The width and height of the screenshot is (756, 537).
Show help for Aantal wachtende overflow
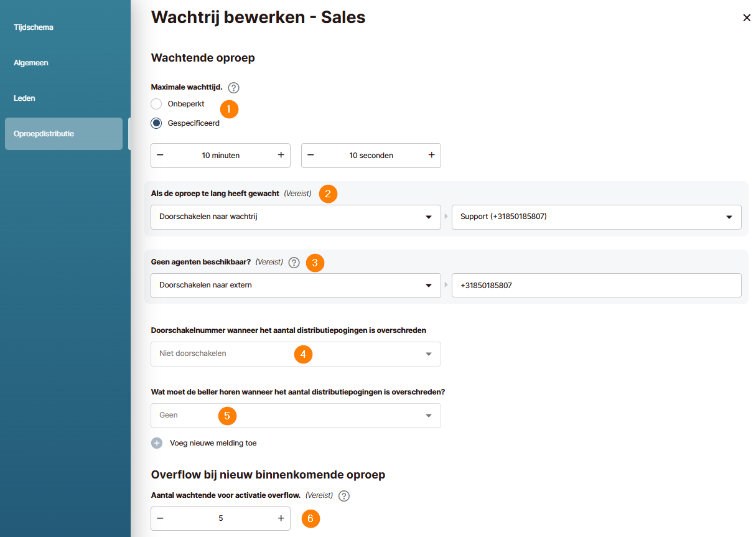point(344,496)
